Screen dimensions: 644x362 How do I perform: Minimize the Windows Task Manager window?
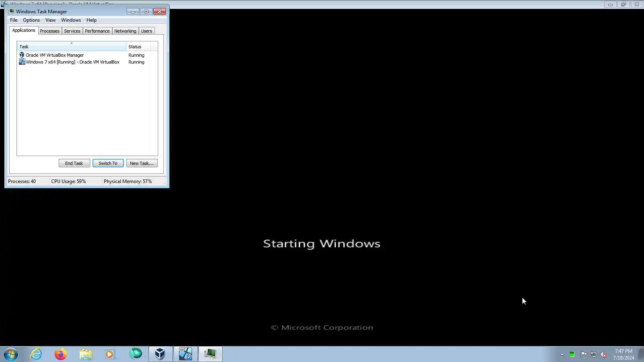click(x=133, y=12)
